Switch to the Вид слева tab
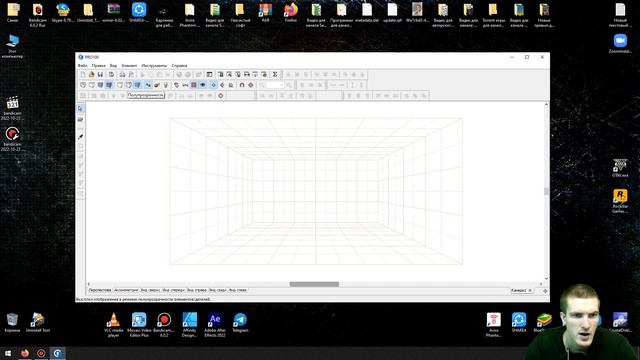The height and width of the screenshot is (360, 640). pyautogui.click(x=238, y=290)
